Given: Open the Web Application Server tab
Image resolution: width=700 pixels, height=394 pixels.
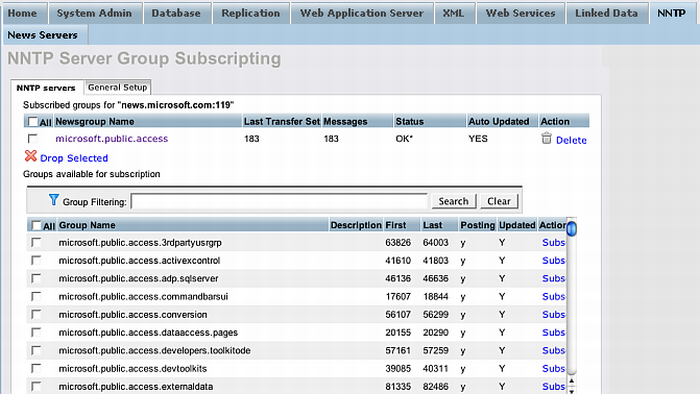Looking at the screenshot, I should point(362,13).
